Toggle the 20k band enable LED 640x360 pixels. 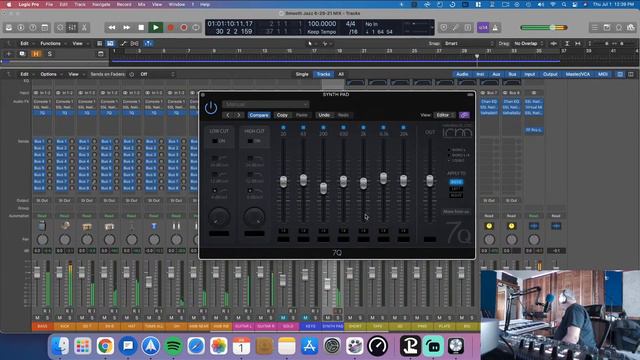(403, 127)
